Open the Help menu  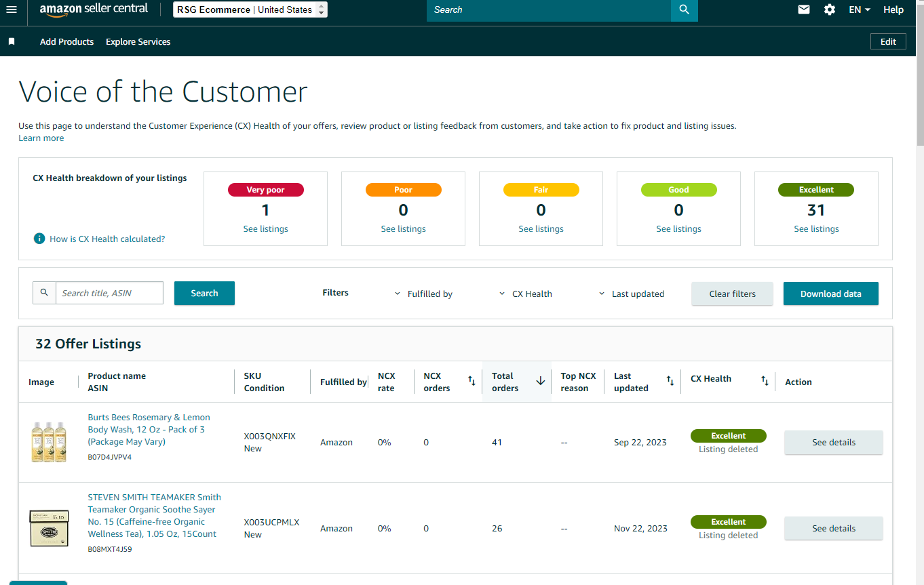coord(893,9)
